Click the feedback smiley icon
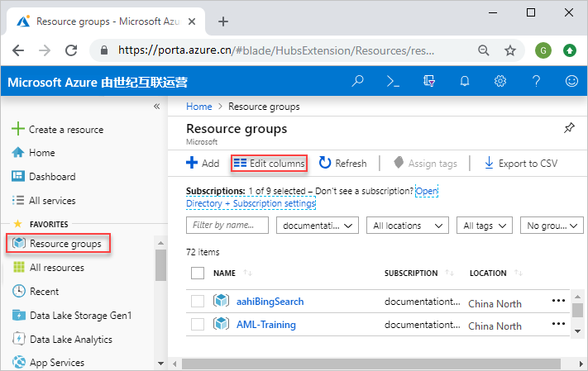Viewport: 588px width, 371px height. pos(571,81)
